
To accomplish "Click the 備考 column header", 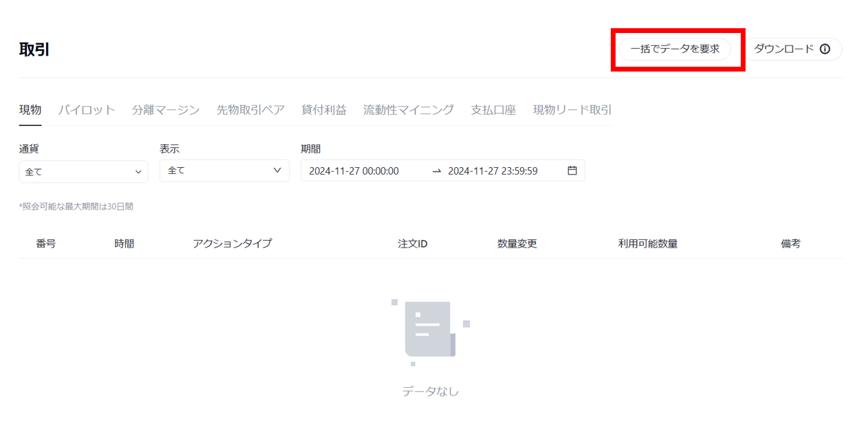I will pyautogui.click(x=791, y=243).
